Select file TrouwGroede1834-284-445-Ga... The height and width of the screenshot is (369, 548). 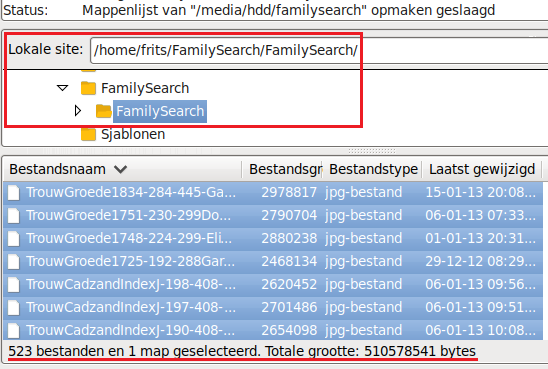131,193
